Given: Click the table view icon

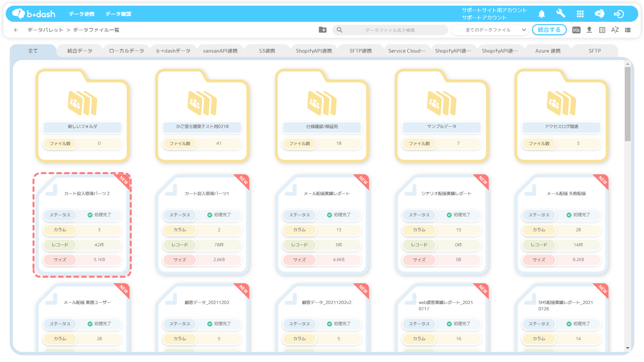Looking at the screenshot, I should [602, 30].
